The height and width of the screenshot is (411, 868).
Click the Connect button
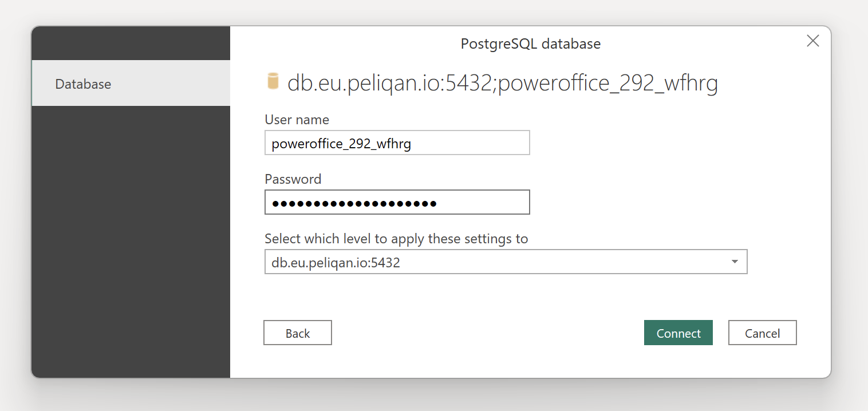pos(678,333)
